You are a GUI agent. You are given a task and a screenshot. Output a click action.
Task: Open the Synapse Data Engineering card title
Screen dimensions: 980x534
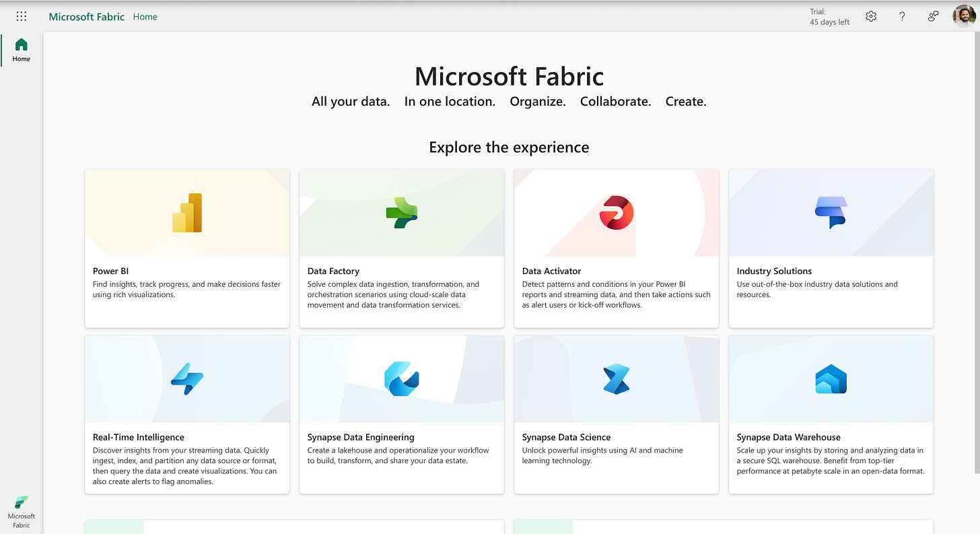(361, 437)
